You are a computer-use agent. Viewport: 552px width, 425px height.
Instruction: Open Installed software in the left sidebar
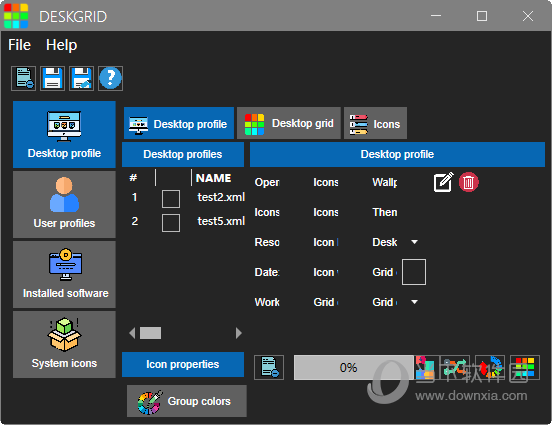(64, 275)
